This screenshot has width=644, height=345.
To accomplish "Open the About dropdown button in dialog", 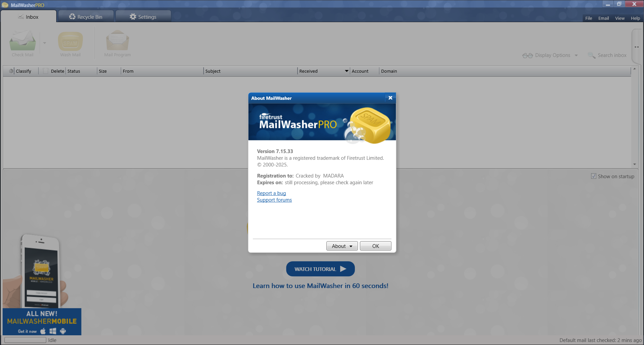I will pyautogui.click(x=342, y=246).
